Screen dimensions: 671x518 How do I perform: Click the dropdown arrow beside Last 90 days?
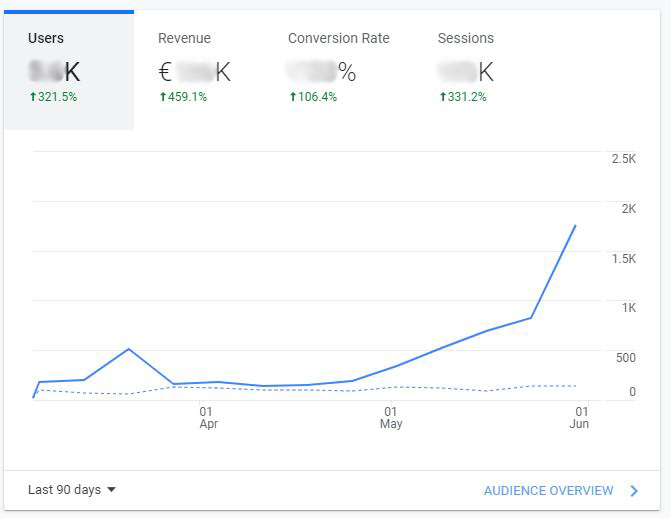[111, 490]
